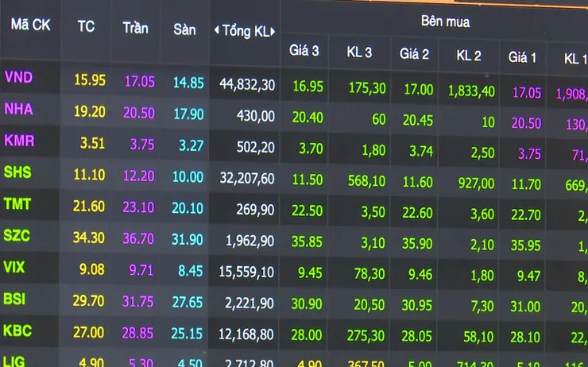Click the Giá 1 column header

coord(522,57)
